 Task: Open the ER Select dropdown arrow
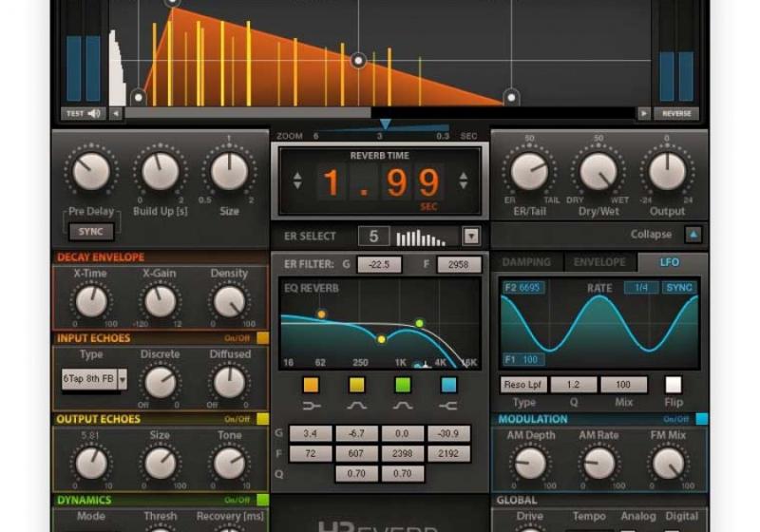[471, 237]
